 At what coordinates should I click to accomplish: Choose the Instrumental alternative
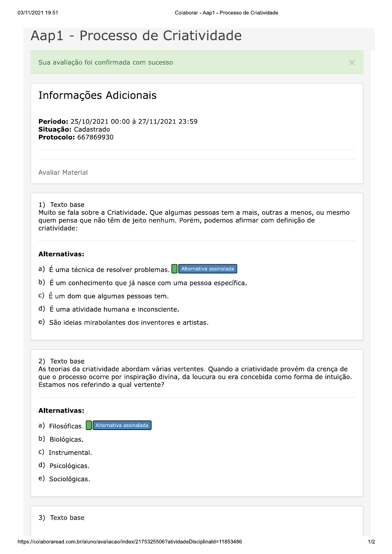[70, 453]
